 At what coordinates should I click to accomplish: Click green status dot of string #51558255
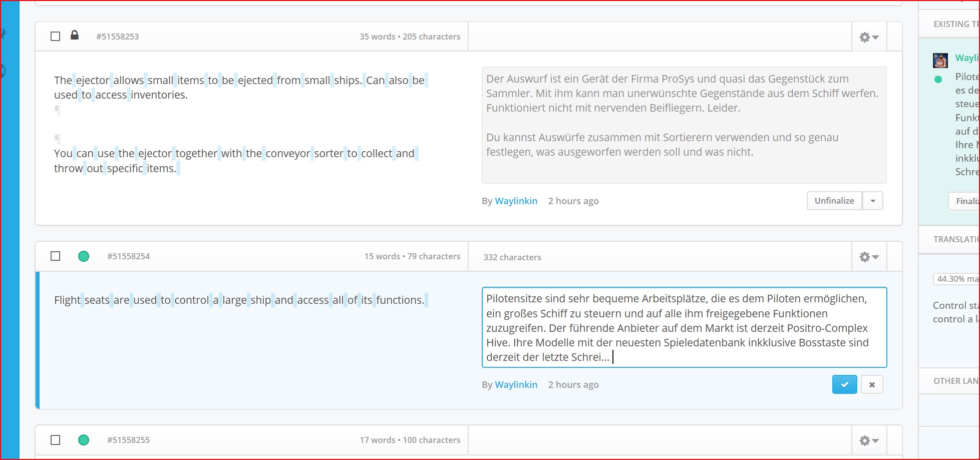(84, 440)
